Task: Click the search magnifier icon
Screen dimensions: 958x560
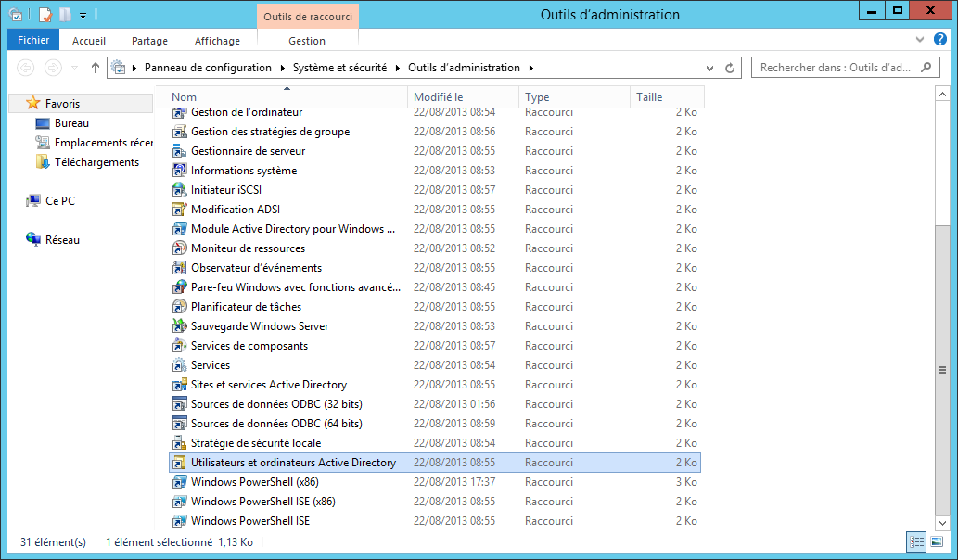Action: (x=926, y=67)
